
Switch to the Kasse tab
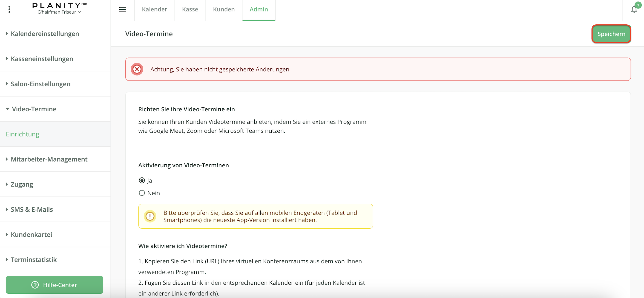coord(190,9)
